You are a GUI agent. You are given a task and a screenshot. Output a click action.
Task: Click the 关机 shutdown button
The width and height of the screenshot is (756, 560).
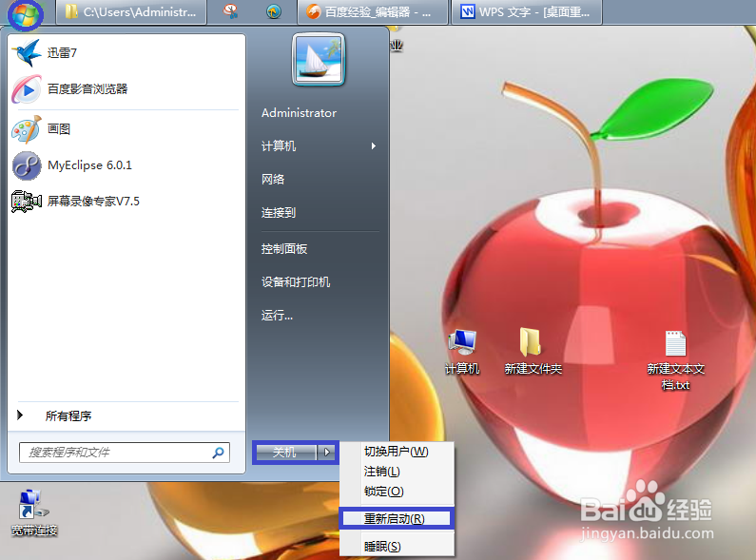285,452
